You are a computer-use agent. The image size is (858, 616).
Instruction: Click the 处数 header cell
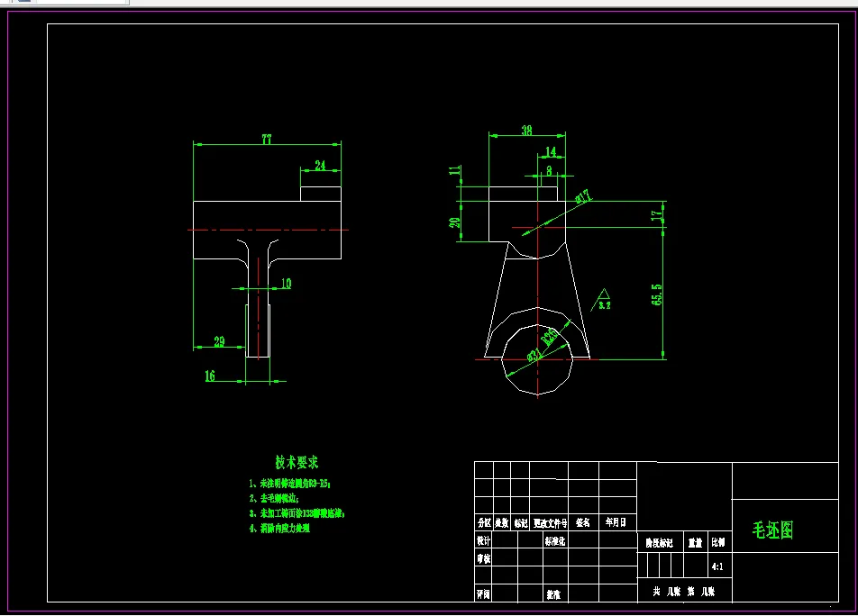click(501, 523)
